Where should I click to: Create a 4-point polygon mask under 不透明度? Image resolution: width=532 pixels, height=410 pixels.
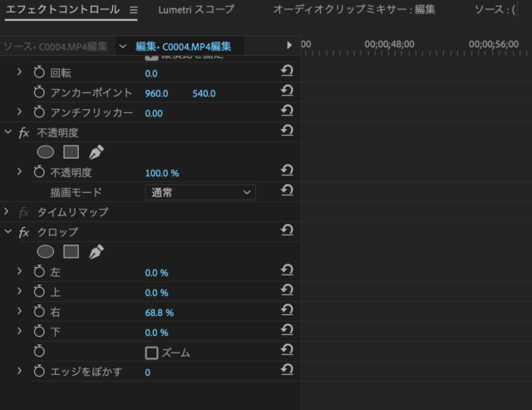[x=71, y=152]
